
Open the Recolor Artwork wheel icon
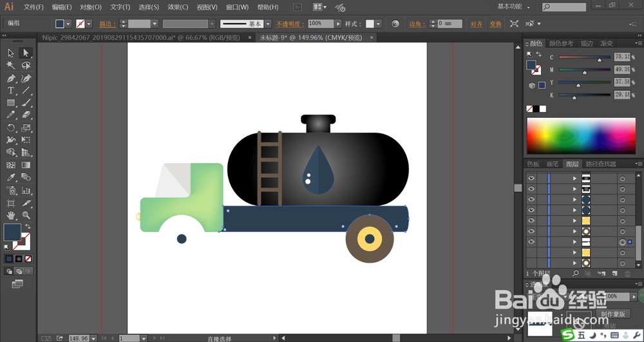click(395, 24)
